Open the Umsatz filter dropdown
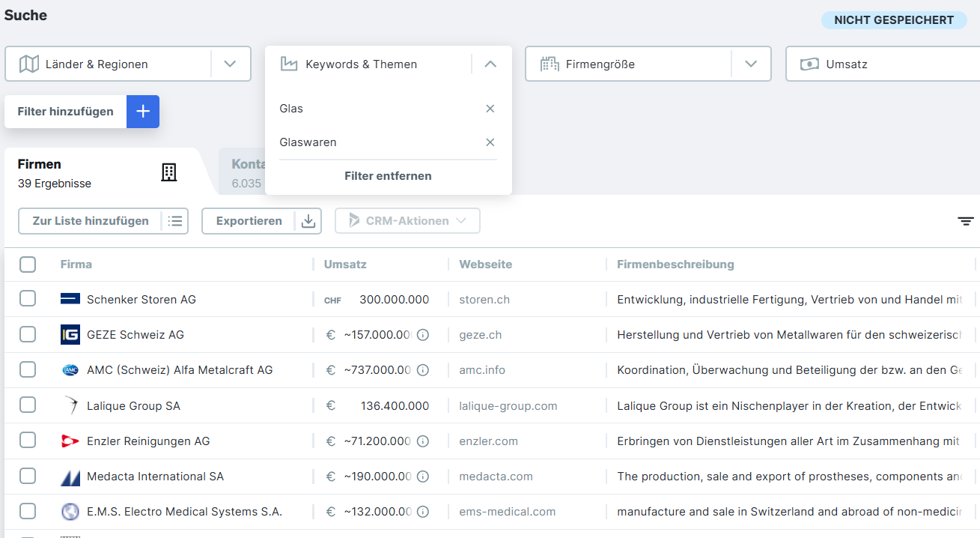The width and height of the screenshot is (980, 538). pos(883,64)
